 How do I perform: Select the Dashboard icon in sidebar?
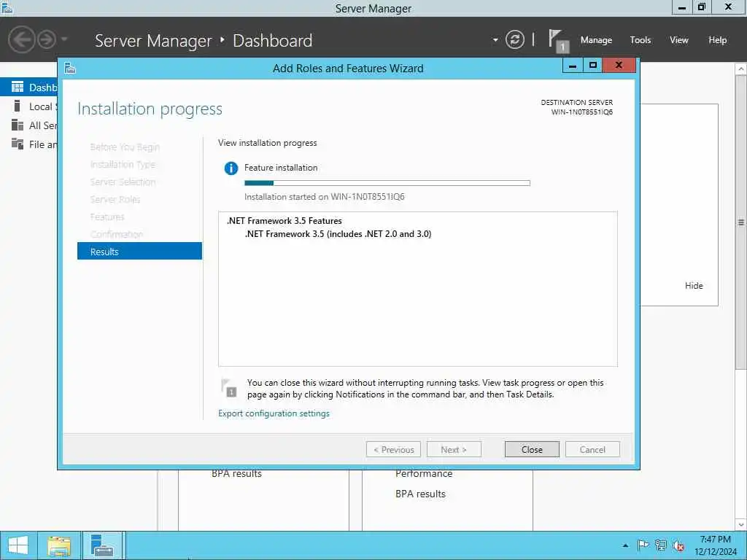pyautogui.click(x=18, y=87)
